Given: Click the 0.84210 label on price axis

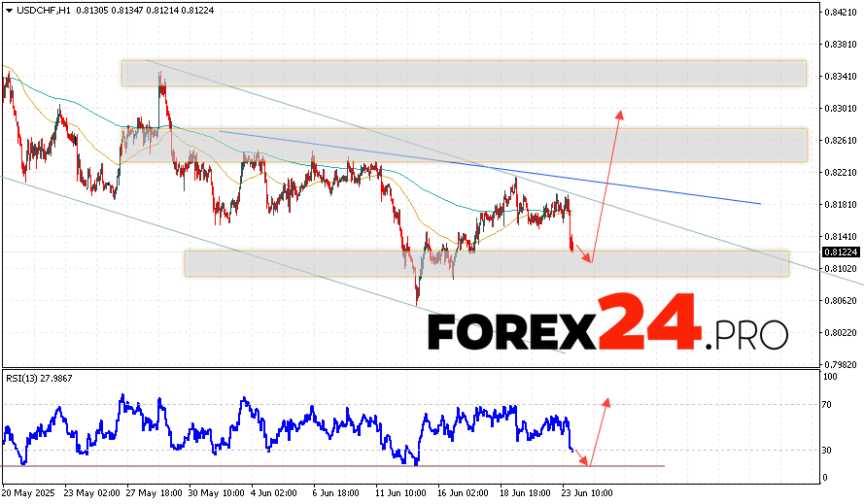Looking at the screenshot, I should pos(841,13).
